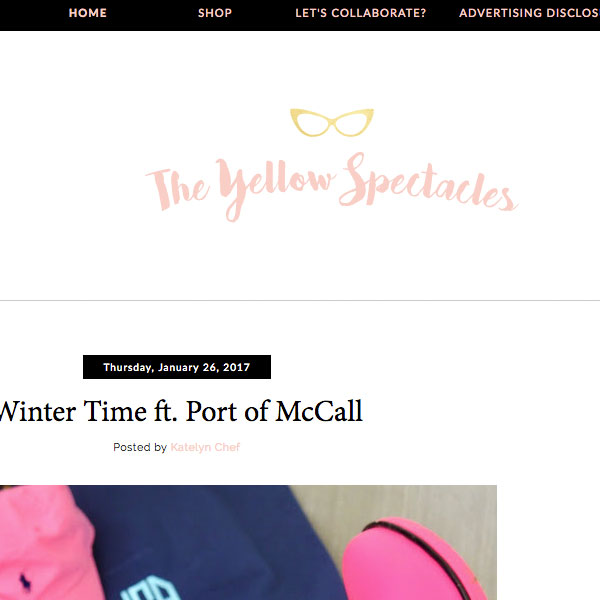The width and height of the screenshot is (600, 600).
Task: Visit the Katelyn Chef author link
Action: [x=205, y=447]
